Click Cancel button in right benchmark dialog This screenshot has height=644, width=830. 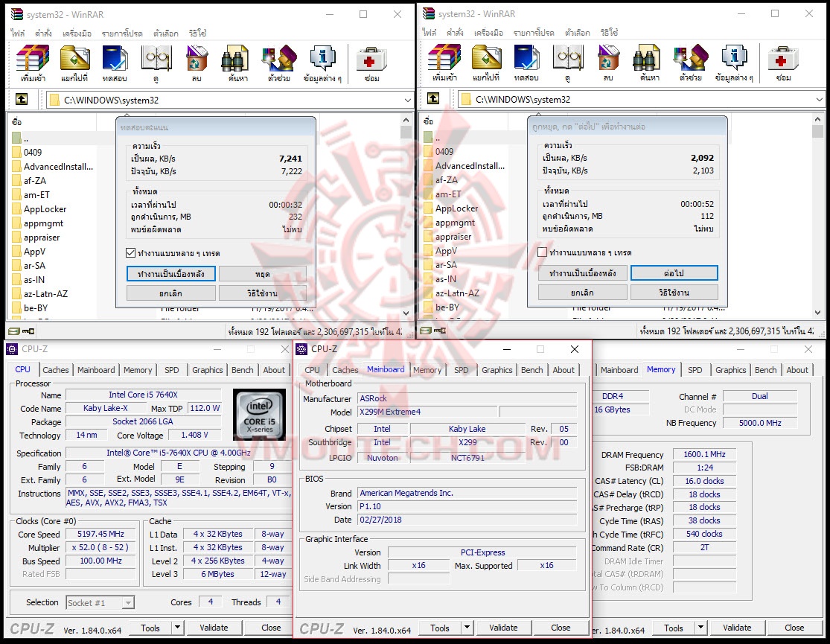[582, 293]
